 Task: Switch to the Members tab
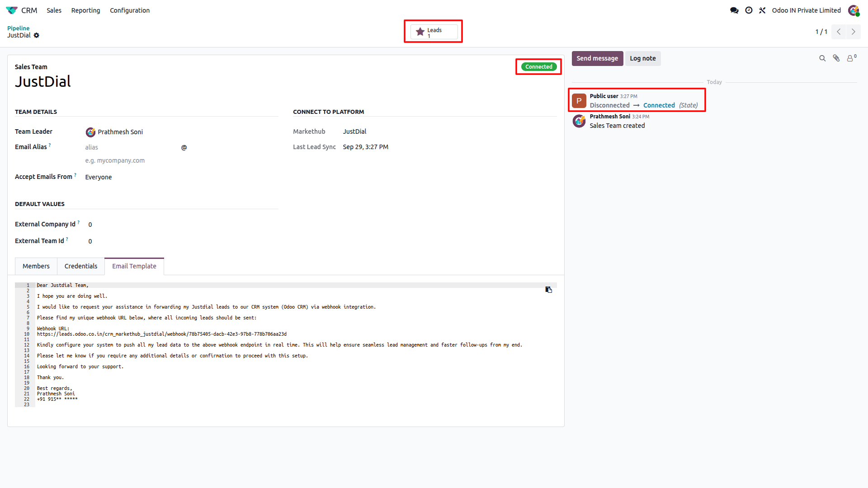(x=36, y=266)
